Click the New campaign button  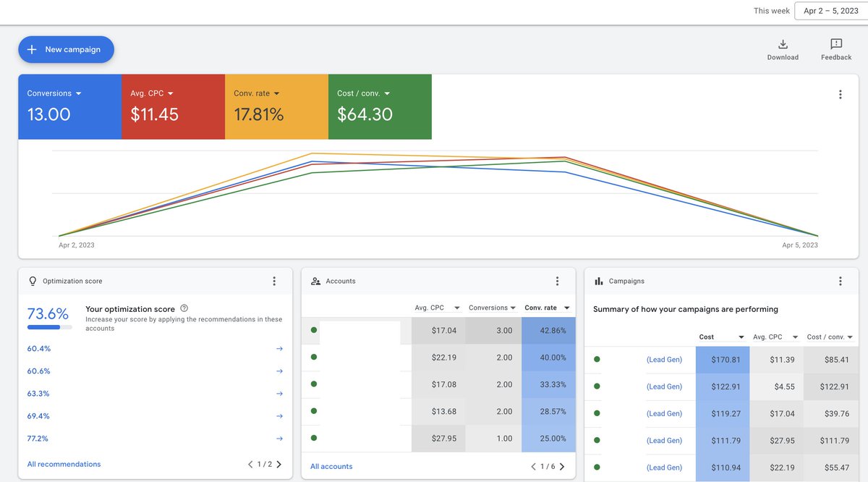(x=66, y=49)
